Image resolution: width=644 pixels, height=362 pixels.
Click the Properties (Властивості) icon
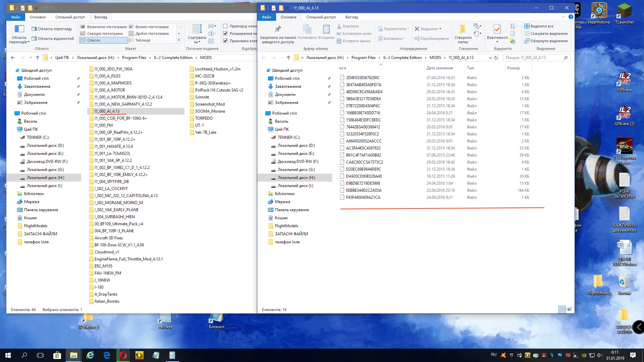pos(497,29)
